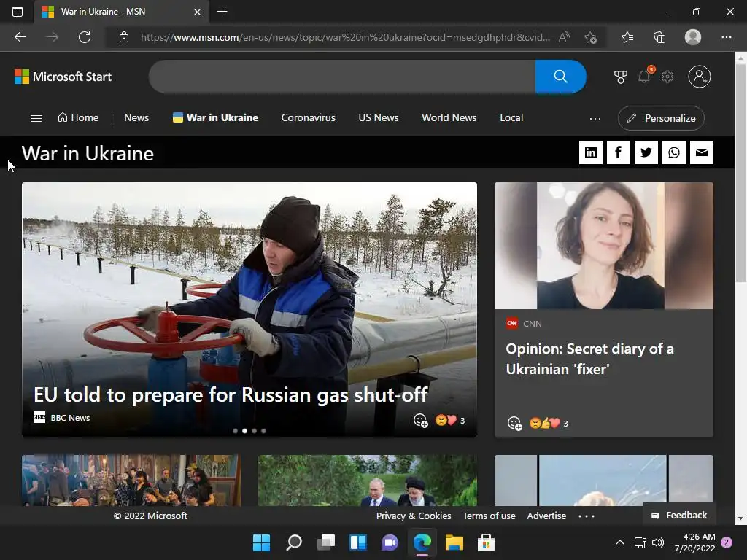This screenshot has height=560, width=747.
Task: Open File Explorer from taskbar
Action: point(454,542)
